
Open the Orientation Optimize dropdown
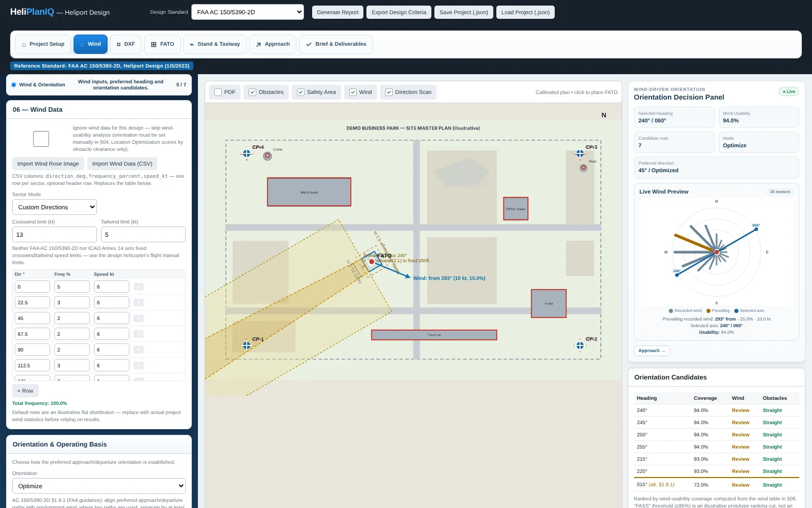(x=99, y=486)
